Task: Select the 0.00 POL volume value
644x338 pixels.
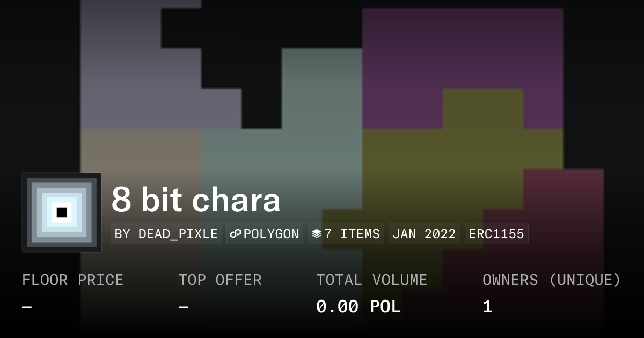Action: (x=358, y=307)
